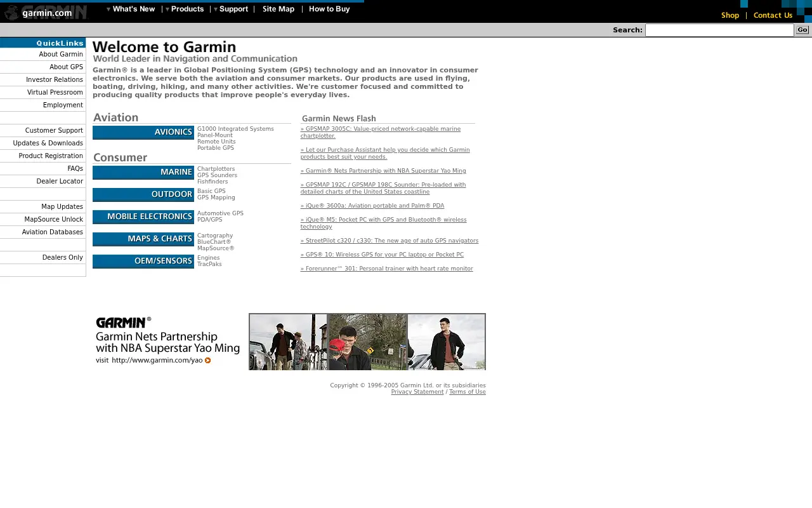Open the Products dropdown menu
Screen dimensions: 812x508
(x=185, y=9)
